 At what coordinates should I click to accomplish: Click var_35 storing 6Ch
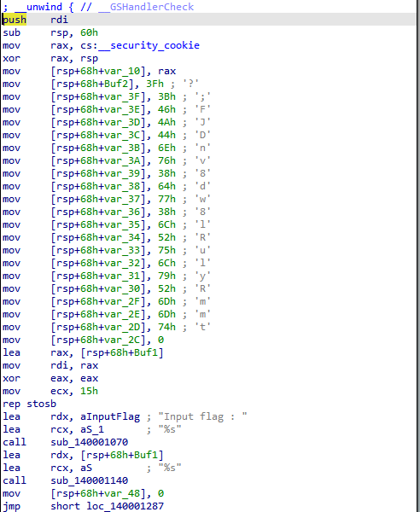pos(122,224)
